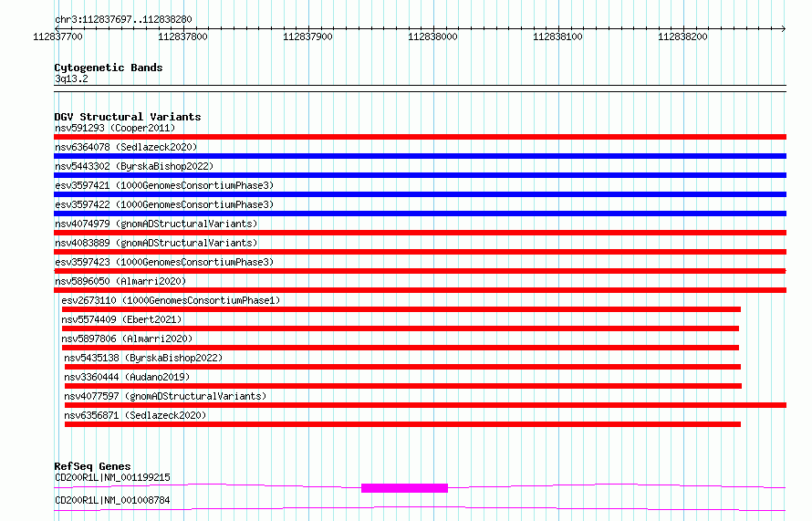This screenshot has width=812, height=521.
Task: Click the red bar under nsv591293
Action: coord(420,137)
